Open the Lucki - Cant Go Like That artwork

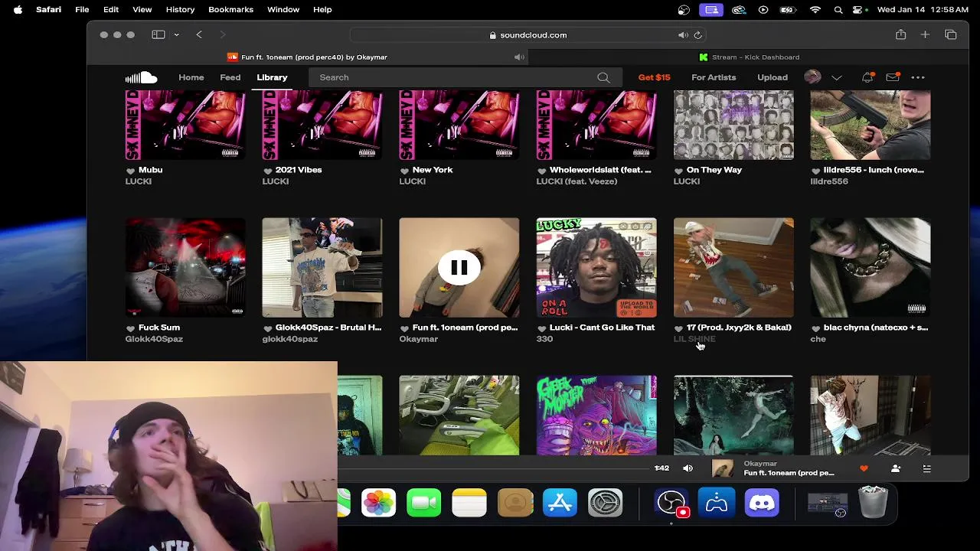click(596, 267)
